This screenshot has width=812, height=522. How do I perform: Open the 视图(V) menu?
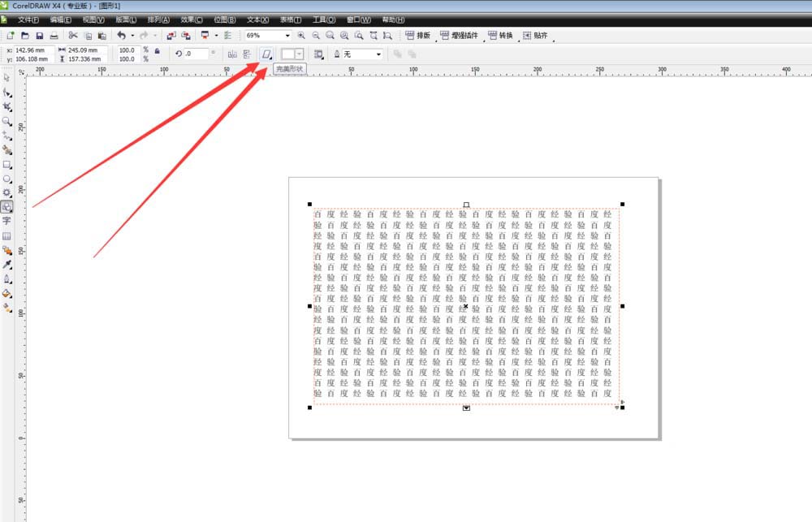(x=93, y=19)
